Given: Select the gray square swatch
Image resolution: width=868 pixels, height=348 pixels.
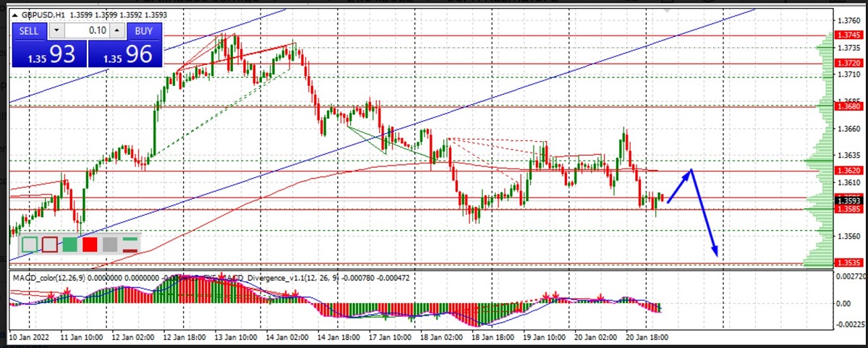Looking at the screenshot, I should pyautogui.click(x=110, y=245).
